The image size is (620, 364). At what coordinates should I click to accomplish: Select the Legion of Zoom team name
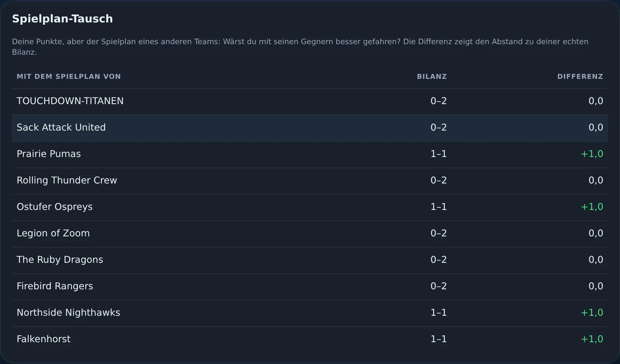(53, 233)
